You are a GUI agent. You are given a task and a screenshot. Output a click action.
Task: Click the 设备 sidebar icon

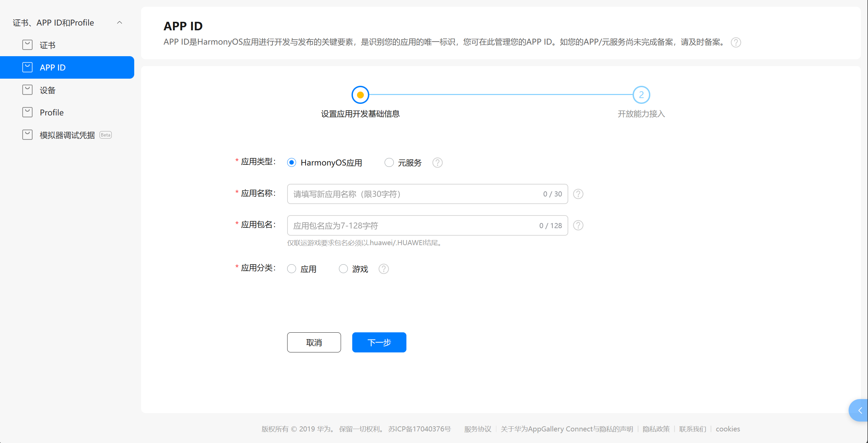27,90
